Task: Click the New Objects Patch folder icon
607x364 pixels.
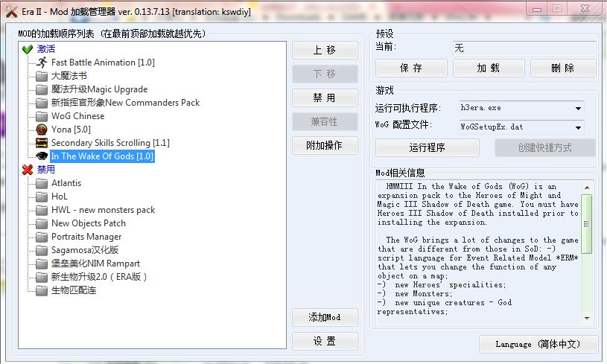Action: (42, 223)
